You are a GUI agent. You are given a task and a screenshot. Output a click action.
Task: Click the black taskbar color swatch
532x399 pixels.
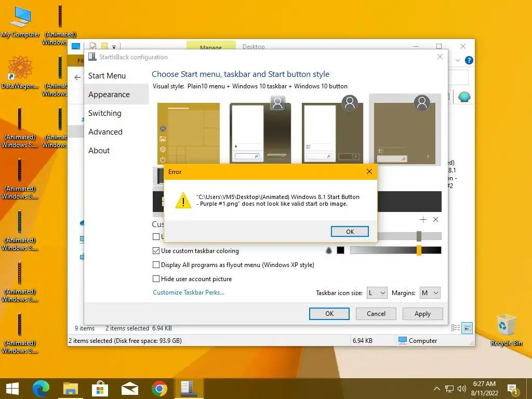tap(340, 250)
